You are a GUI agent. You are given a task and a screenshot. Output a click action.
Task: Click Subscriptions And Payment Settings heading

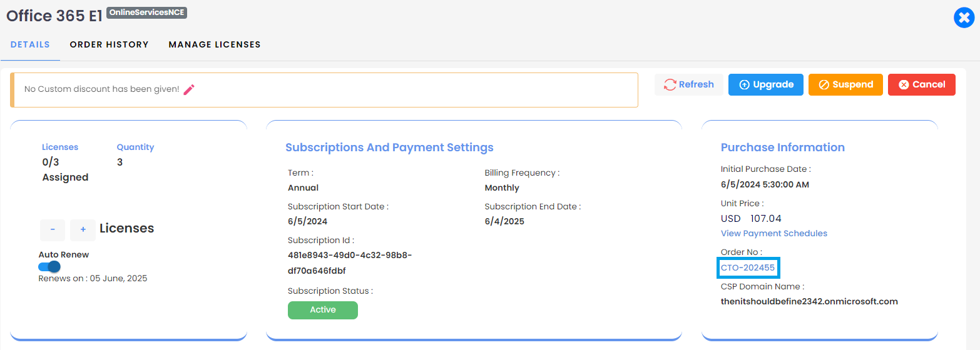389,147
